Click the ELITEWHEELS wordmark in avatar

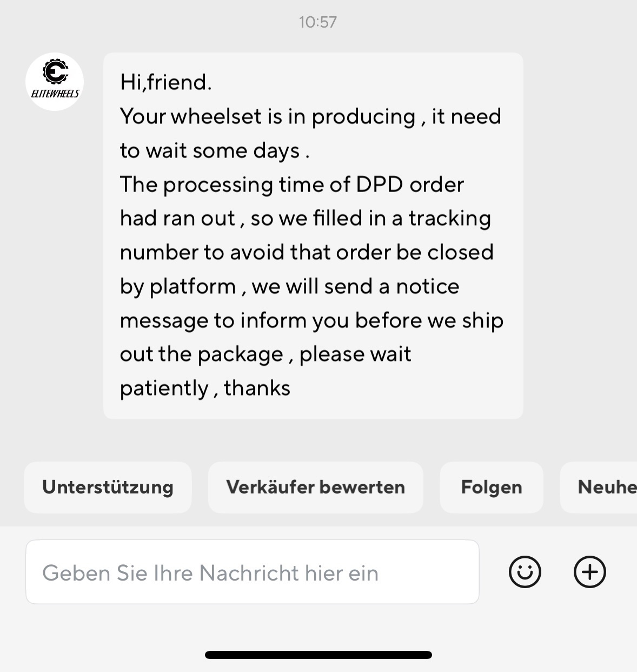pos(55,94)
